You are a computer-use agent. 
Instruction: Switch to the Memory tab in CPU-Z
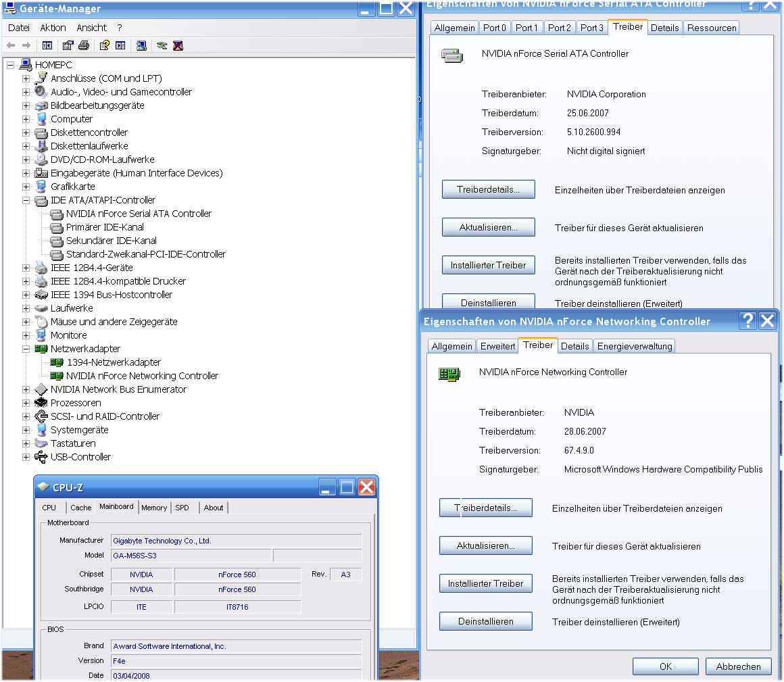coord(154,508)
